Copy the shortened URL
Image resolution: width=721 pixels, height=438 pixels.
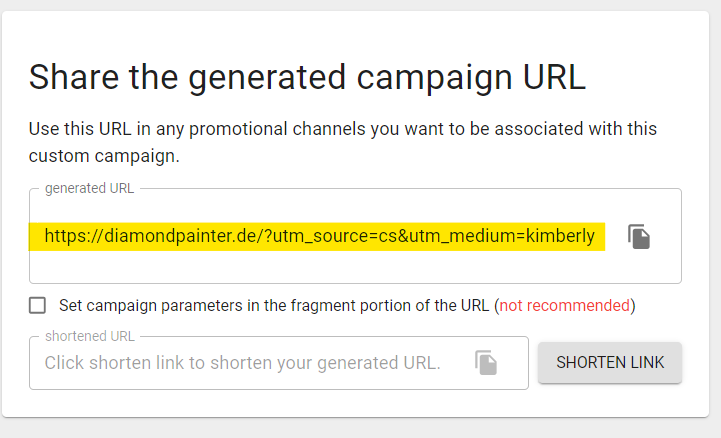tap(486, 363)
